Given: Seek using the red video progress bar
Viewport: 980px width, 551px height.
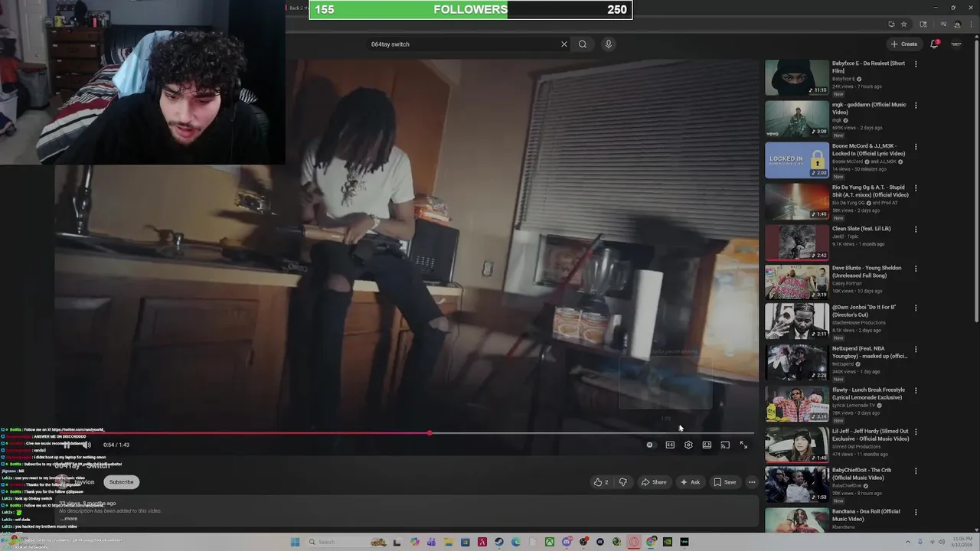Looking at the screenshot, I should tap(406, 433).
